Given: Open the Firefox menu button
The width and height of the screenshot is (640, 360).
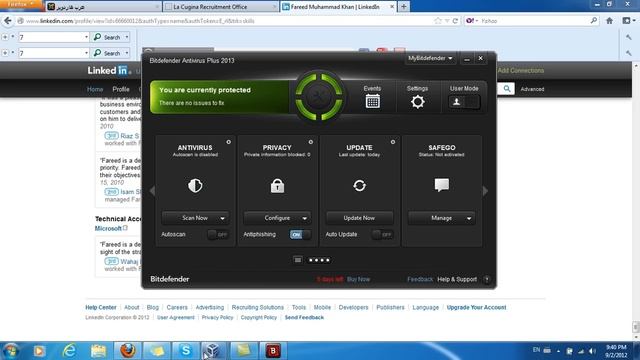Looking at the screenshot, I should [x=21, y=4].
